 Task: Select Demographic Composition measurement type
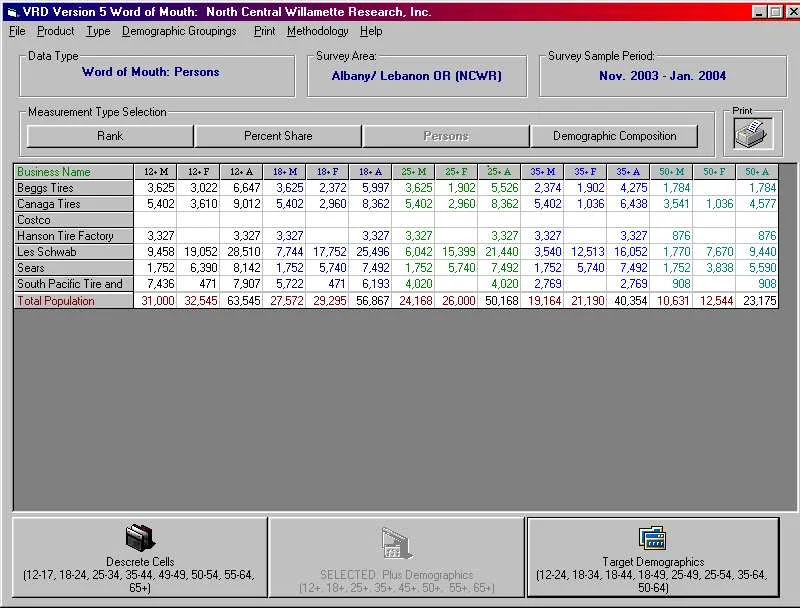[614, 136]
